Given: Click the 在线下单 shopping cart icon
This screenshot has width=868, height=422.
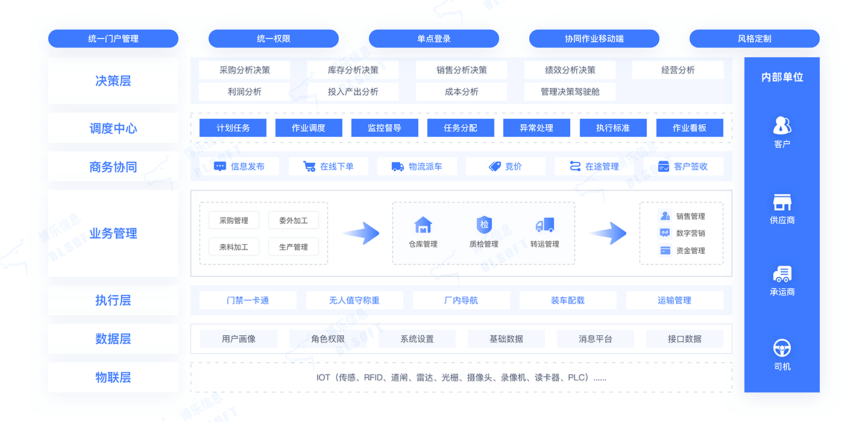Looking at the screenshot, I should 309,166.
